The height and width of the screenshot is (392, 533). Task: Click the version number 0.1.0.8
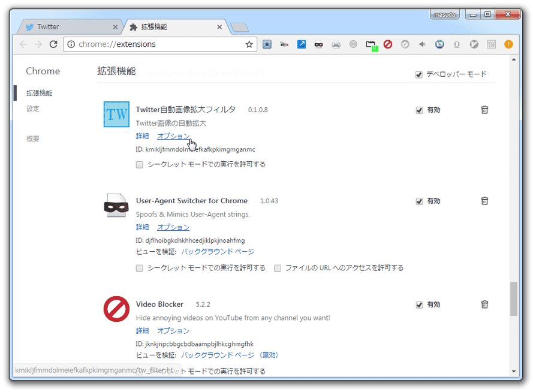[258, 110]
